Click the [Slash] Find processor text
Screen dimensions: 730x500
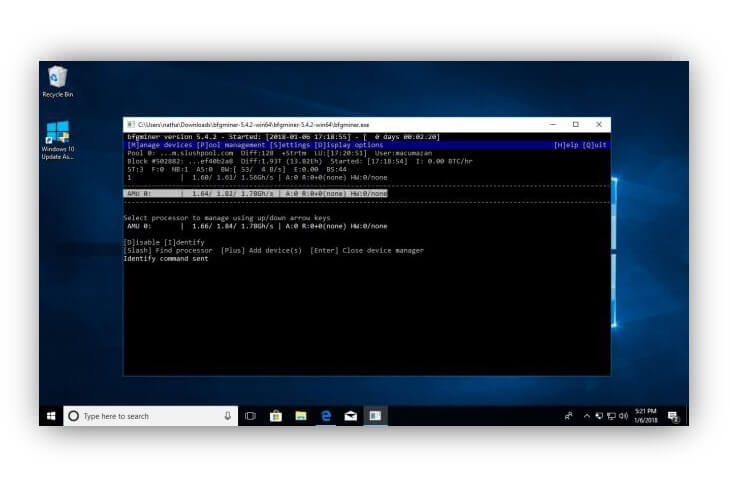tap(168, 250)
